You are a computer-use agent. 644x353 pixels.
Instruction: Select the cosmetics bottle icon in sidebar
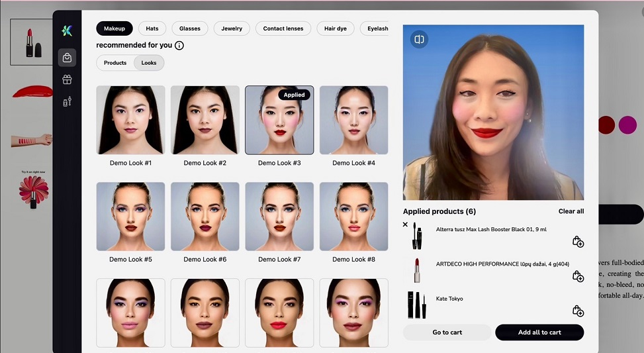point(67,102)
